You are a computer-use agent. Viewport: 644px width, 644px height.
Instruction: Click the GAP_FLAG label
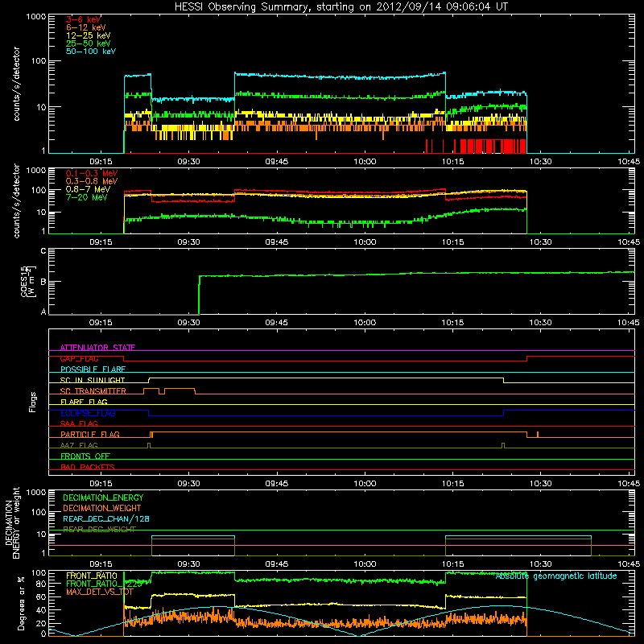click(79, 358)
